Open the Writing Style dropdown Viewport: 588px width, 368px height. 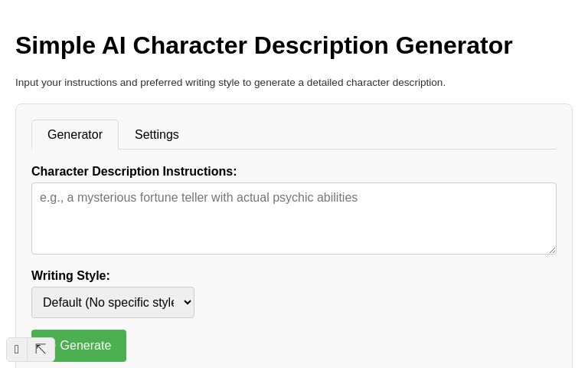click(x=113, y=302)
